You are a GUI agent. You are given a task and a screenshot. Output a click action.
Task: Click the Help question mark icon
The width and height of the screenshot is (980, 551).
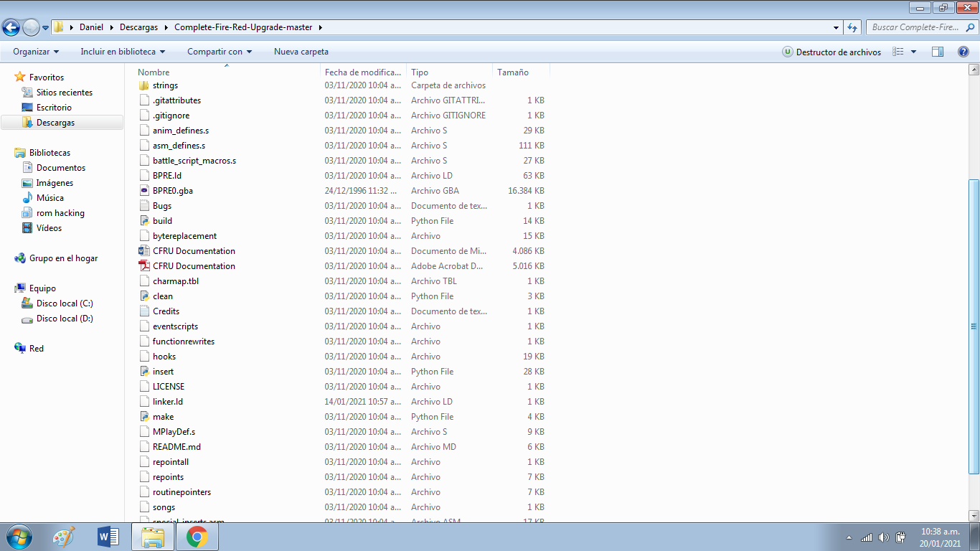click(x=963, y=52)
